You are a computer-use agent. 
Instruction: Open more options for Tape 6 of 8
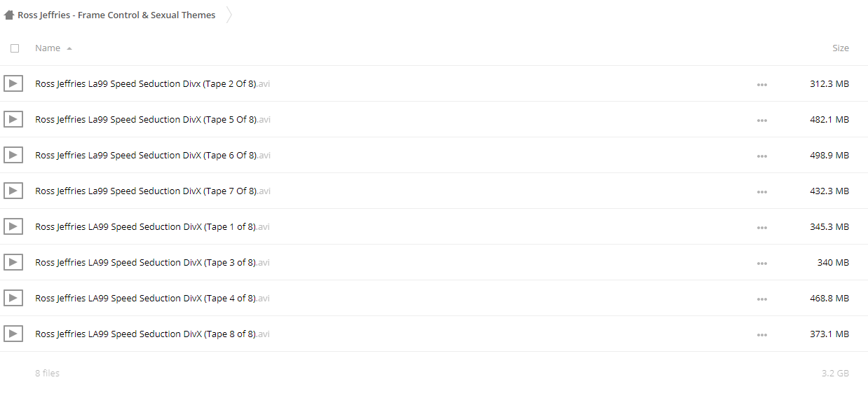click(x=762, y=156)
